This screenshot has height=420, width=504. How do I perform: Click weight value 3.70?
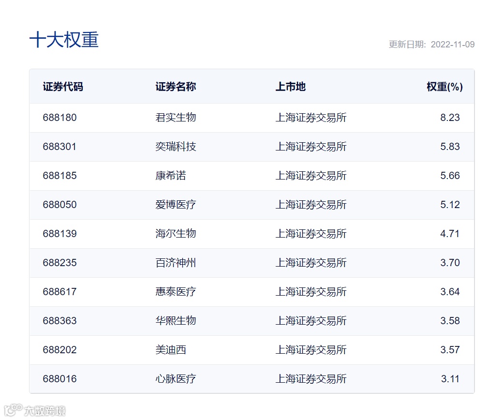[x=450, y=263]
